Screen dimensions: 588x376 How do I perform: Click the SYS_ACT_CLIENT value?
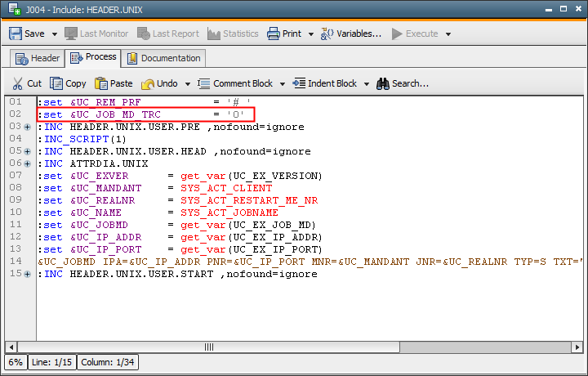point(226,188)
